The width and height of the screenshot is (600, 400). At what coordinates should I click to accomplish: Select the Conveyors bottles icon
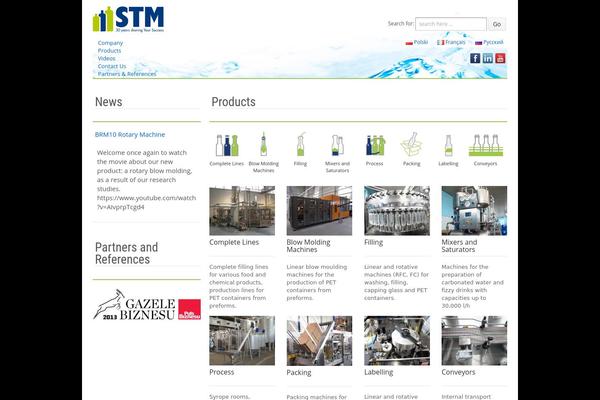(486, 145)
